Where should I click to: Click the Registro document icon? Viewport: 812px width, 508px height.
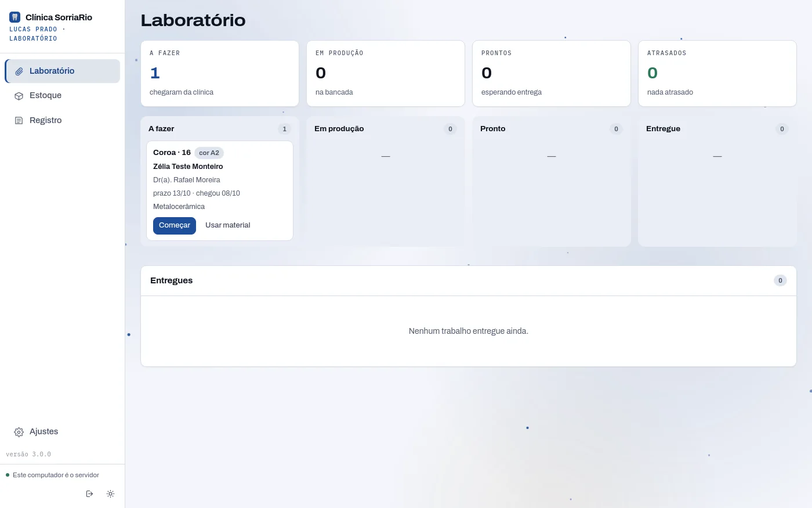[x=19, y=121]
